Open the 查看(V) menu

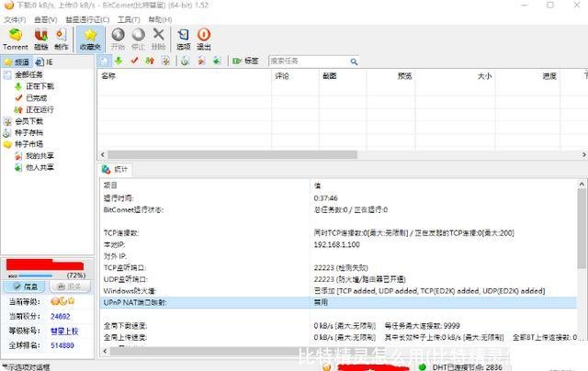click(x=45, y=19)
